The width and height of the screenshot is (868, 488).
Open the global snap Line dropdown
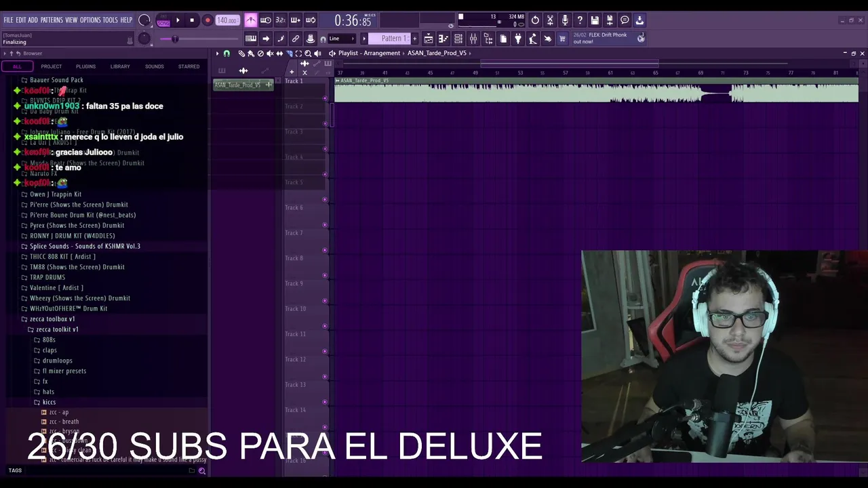342,39
